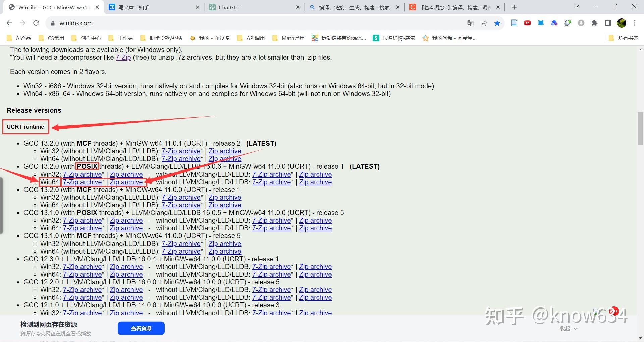Open the Extensions puzzle piece menu
The width and height of the screenshot is (644, 342).
[x=594, y=23]
